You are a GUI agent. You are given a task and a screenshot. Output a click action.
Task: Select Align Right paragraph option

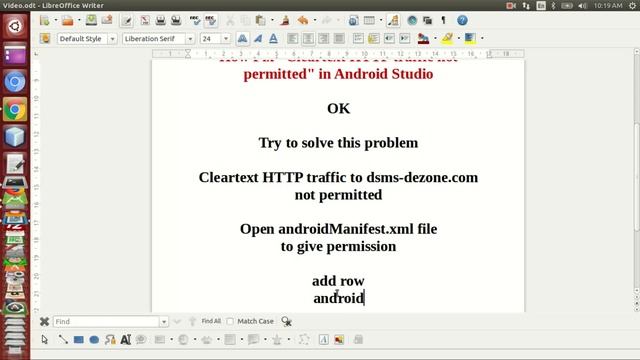323,38
